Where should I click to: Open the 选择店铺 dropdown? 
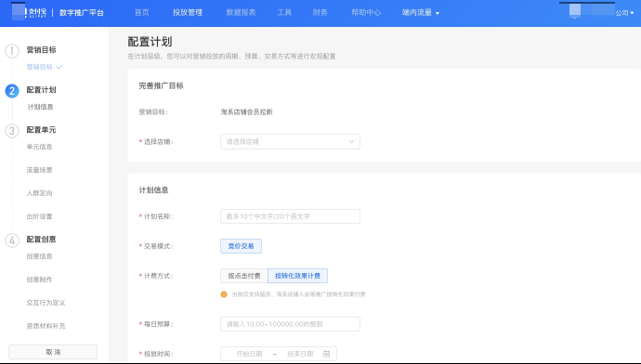(290, 142)
